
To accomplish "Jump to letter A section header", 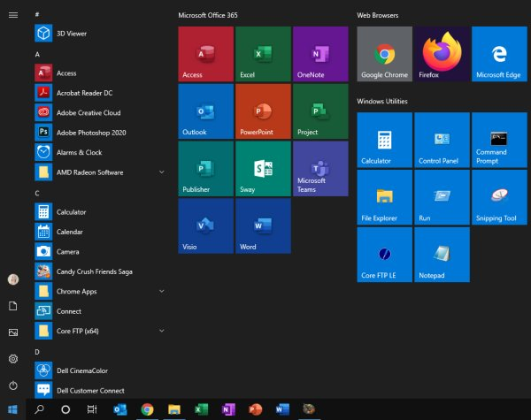I will [37, 54].
